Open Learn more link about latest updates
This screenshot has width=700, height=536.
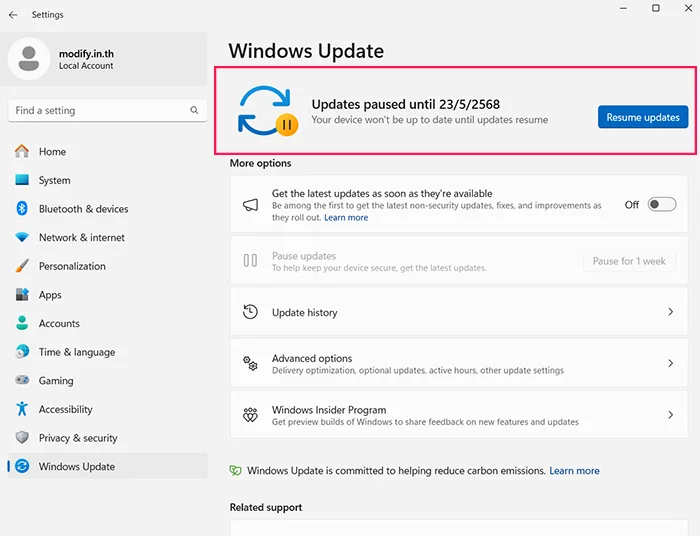click(346, 217)
